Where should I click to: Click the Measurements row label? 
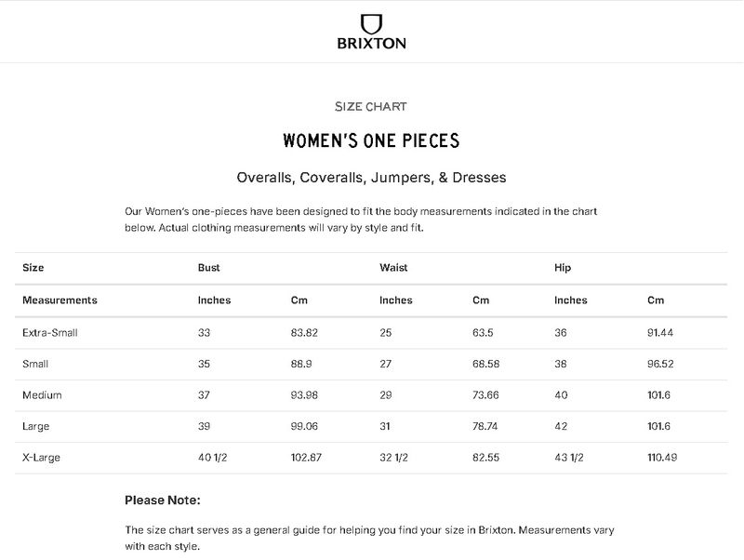click(60, 300)
